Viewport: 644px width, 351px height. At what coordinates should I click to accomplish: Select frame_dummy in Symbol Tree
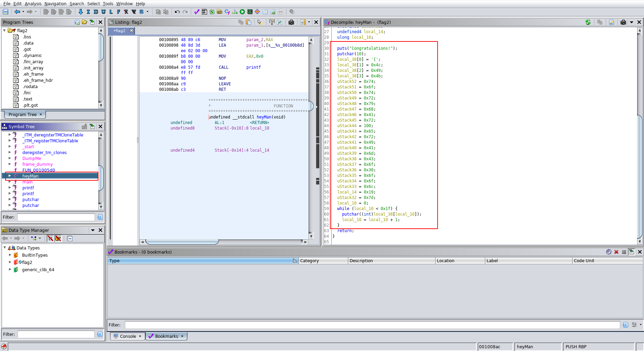pyautogui.click(x=38, y=164)
